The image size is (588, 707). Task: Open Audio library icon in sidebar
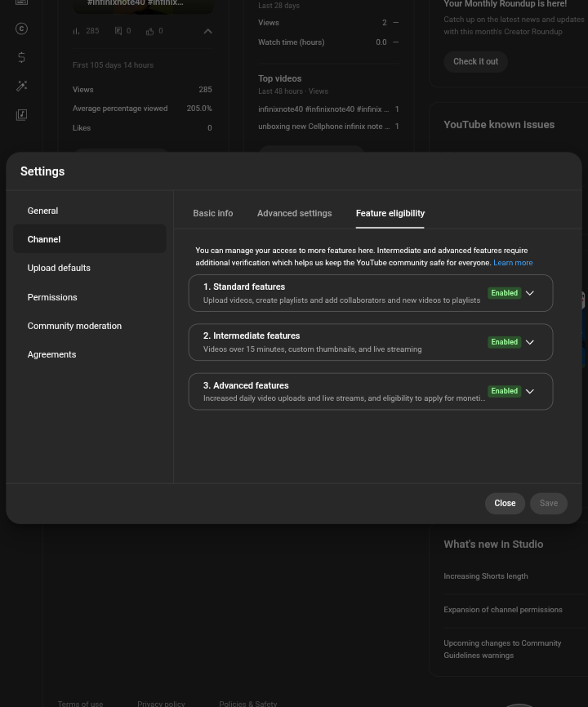coord(21,114)
